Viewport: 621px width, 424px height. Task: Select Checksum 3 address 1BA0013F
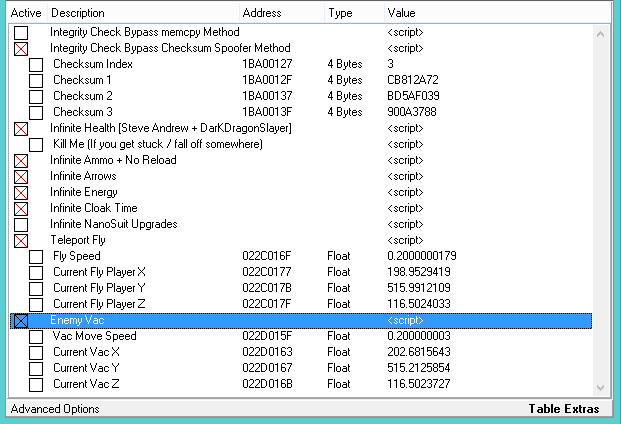pyautogui.click(x=267, y=112)
